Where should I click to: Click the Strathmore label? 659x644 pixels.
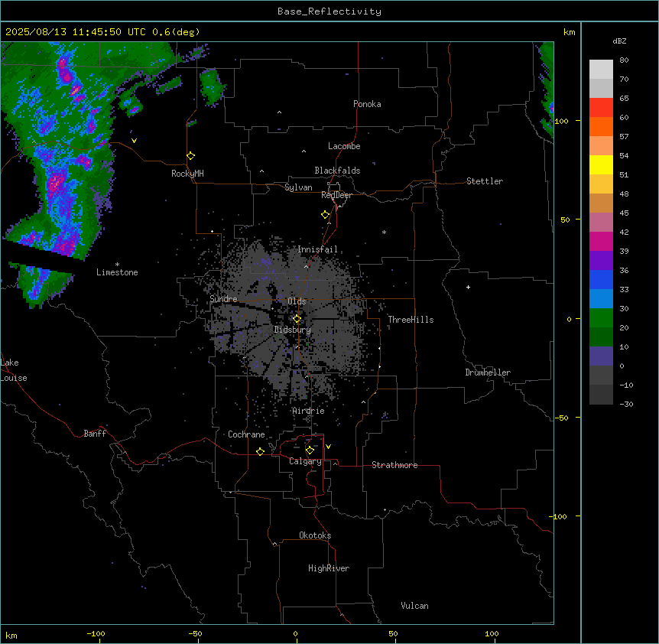click(394, 465)
